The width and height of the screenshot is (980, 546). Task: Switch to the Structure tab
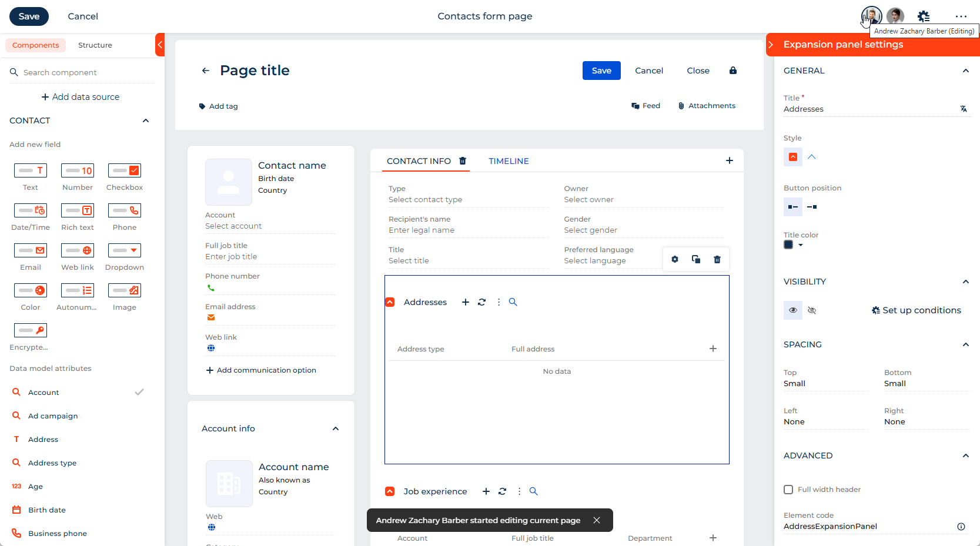click(95, 45)
